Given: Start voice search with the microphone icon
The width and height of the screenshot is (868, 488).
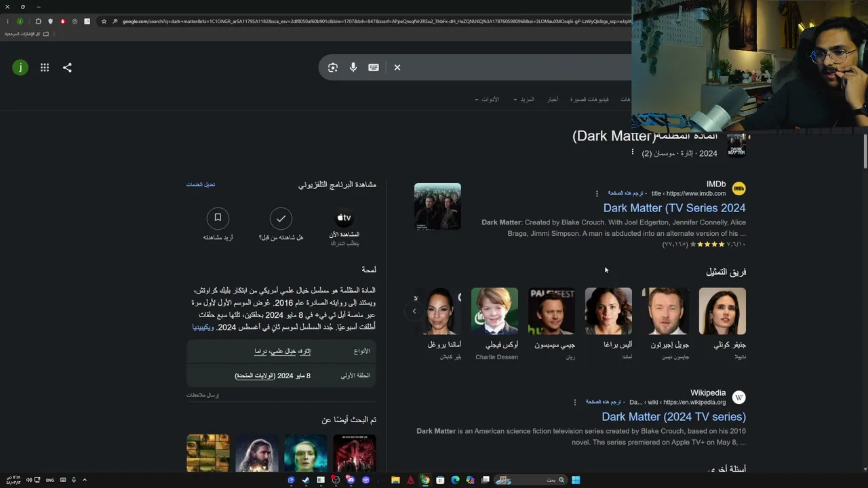Looking at the screenshot, I should tap(353, 68).
